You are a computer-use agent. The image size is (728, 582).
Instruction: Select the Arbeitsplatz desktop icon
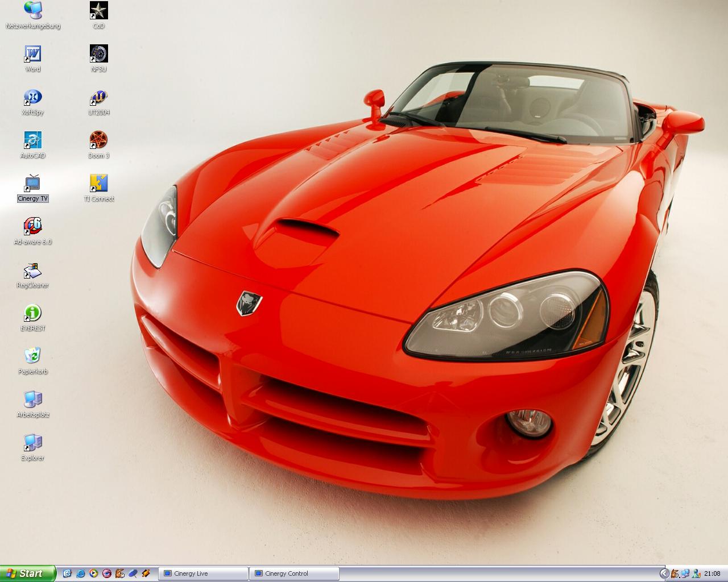point(32,400)
